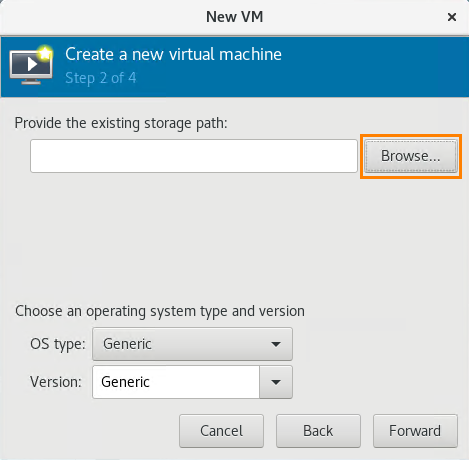The height and width of the screenshot is (460, 469).
Task: Expand the Version dropdown arrow
Action: click(276, 382)
